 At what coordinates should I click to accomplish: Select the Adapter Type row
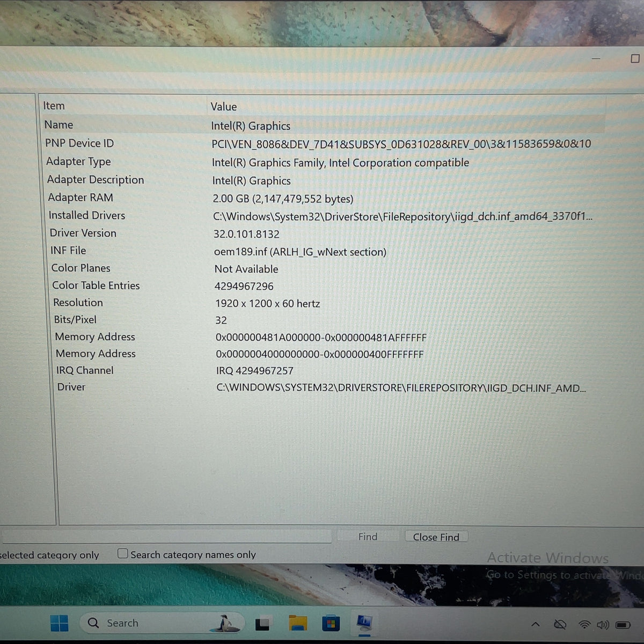coord(324,162)
